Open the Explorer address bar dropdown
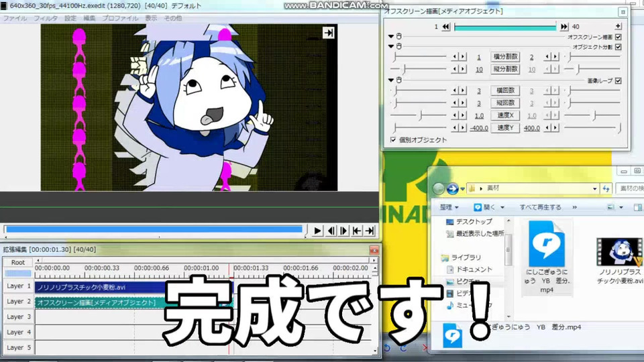 (595, 189)
